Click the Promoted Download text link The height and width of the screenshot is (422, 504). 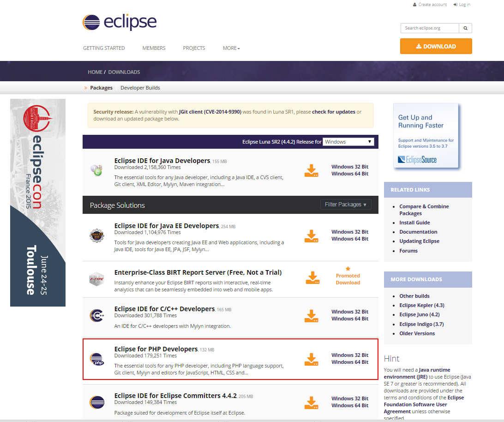[348, 279]
